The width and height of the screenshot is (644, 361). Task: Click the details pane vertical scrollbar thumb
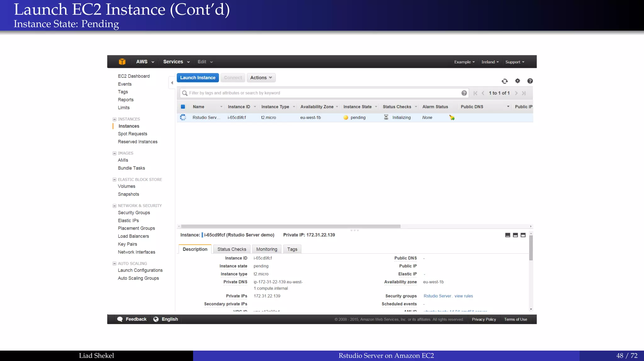(x=531, y=248)
